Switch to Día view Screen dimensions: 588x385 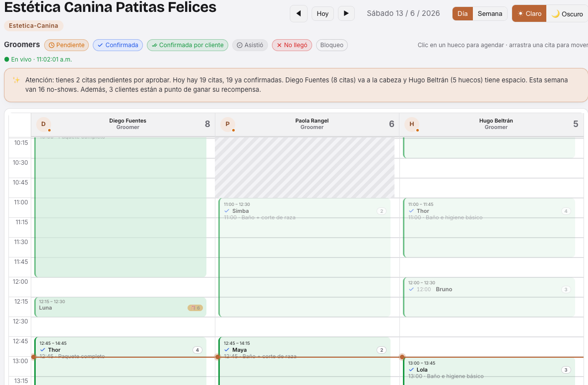tap(462, 14)
